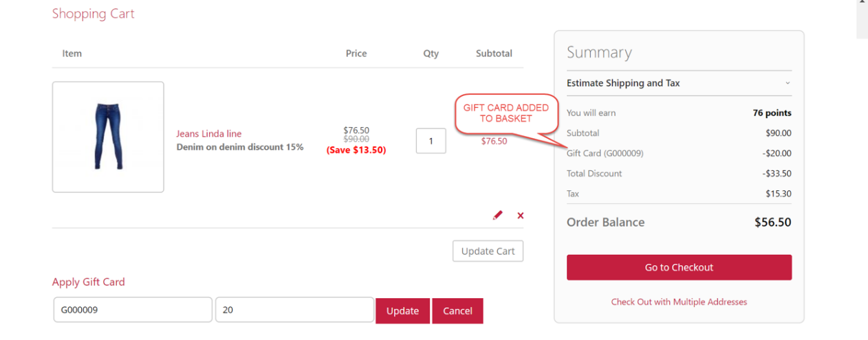Click the Denim on denim discount 15% text
This screenshot has height=340, width=868.
(239, 147)
